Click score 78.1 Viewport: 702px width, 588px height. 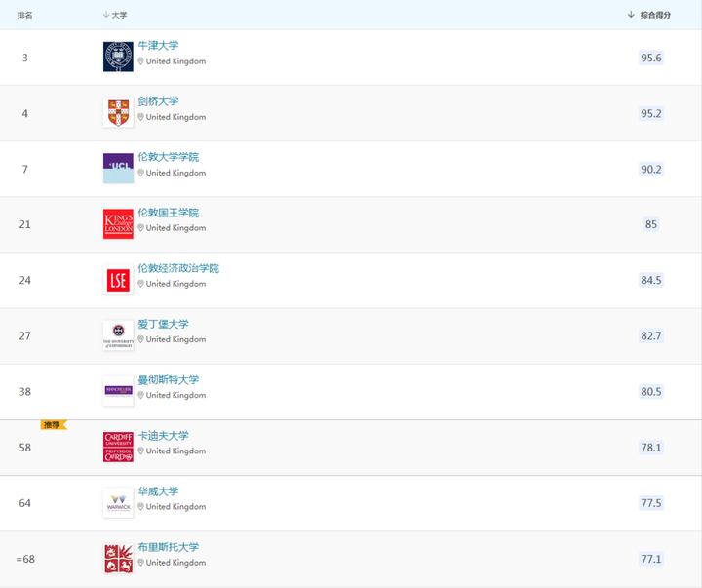651,448
